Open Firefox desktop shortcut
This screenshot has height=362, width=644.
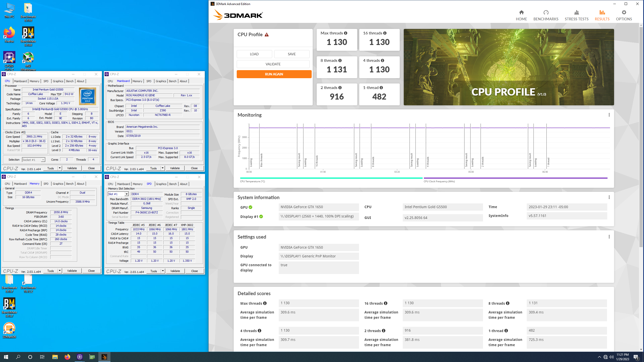pos(9,35)
